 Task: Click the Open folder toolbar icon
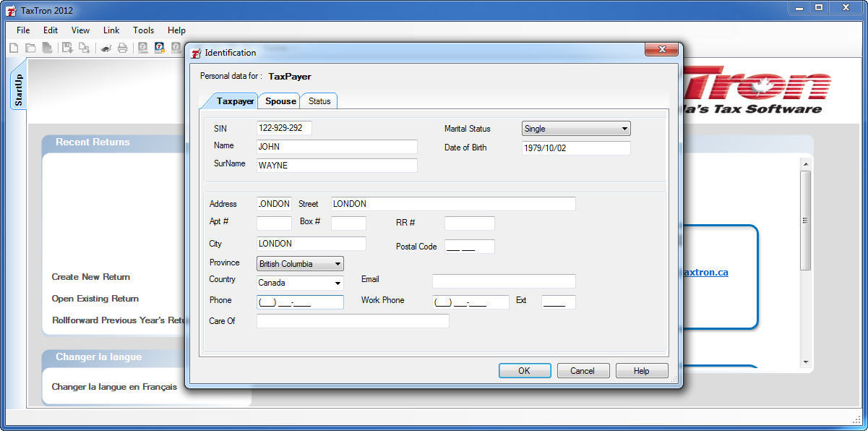pos(30,48)
